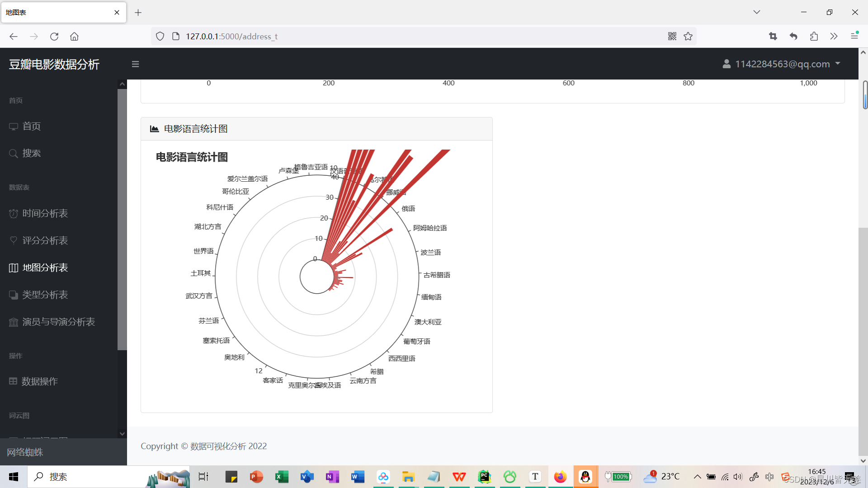
Task: Open 演员与导演分析表 in the sidebar
Action: click(x=59, y=322)
